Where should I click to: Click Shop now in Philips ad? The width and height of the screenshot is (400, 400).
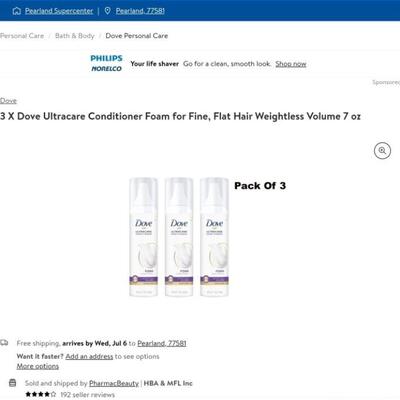291,64
